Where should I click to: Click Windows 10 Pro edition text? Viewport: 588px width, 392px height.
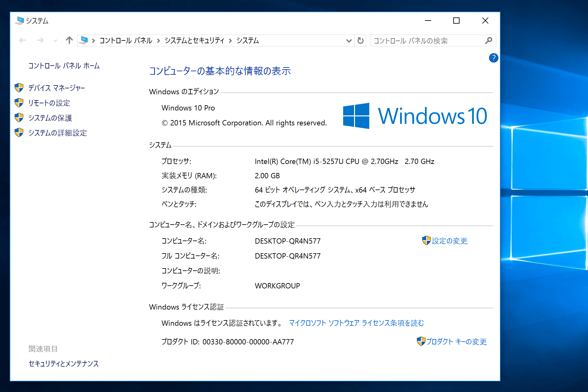coord(188,108)
